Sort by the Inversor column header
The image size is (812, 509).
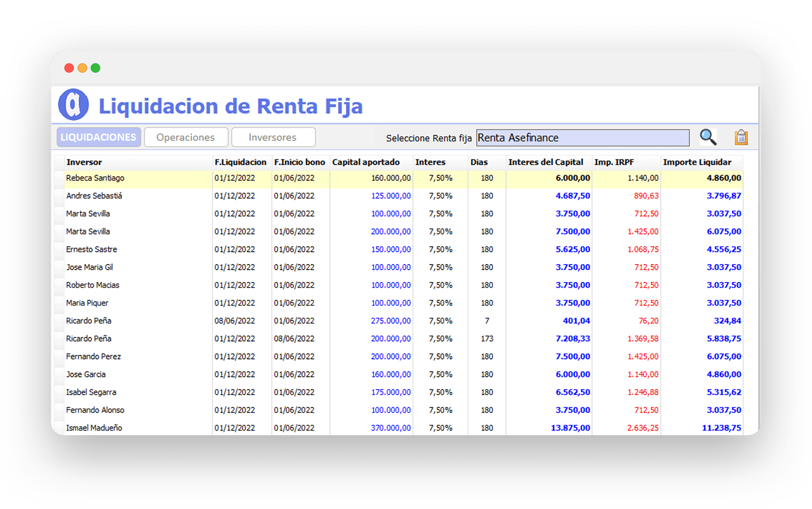pyautogui.click(x=84, y=162)
